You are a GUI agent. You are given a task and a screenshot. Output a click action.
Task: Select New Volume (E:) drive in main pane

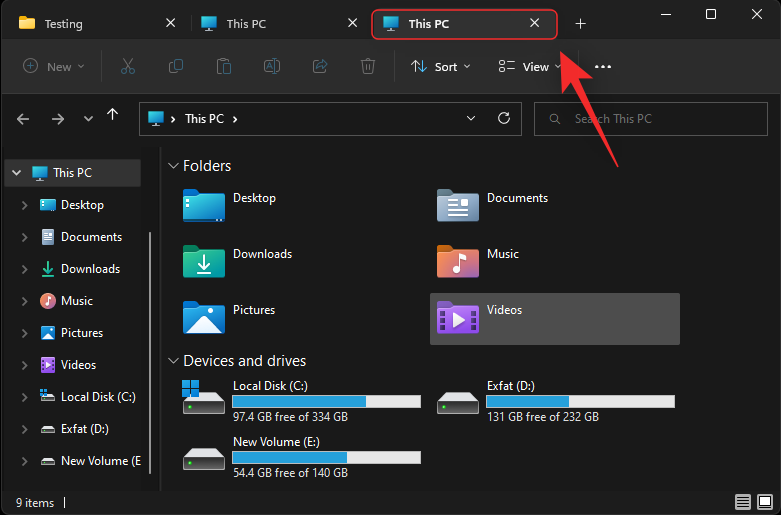[302, 457]
